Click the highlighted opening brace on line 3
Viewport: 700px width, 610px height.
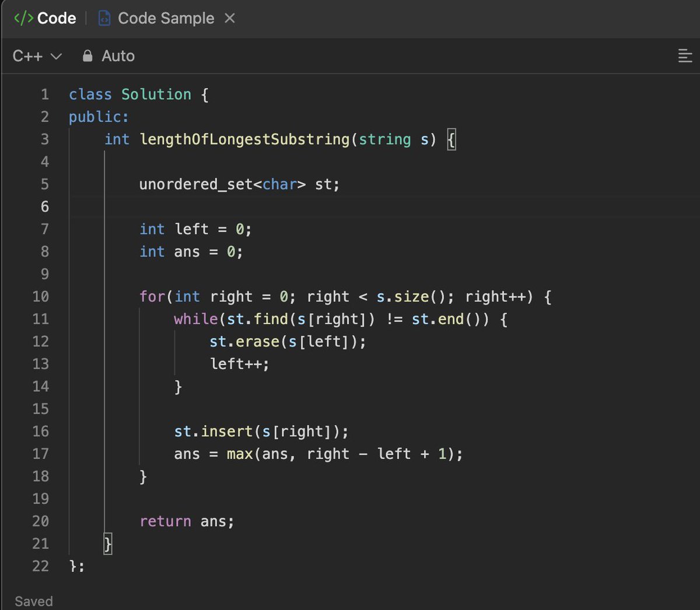[451, 140]
